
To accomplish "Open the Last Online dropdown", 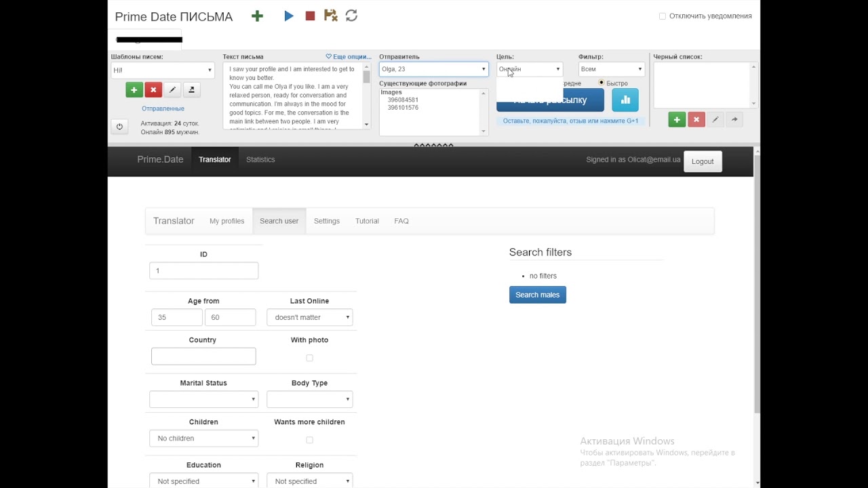I will pos(310,317).
